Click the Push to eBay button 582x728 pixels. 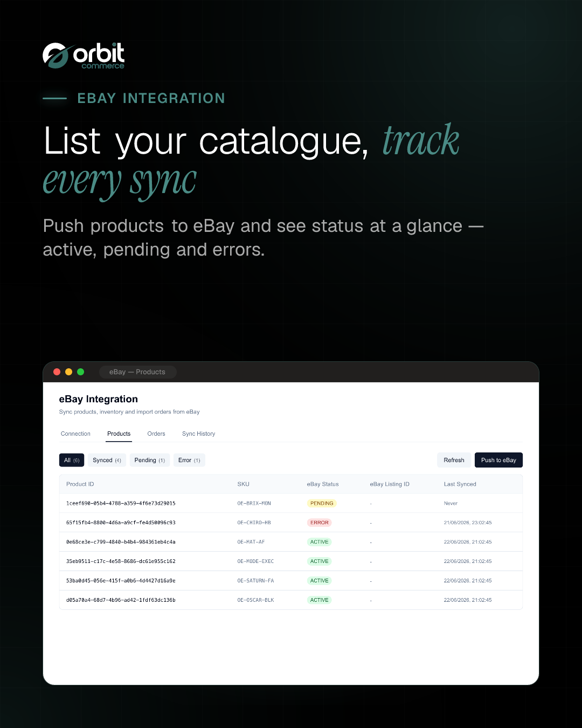(x=498, y=460)
